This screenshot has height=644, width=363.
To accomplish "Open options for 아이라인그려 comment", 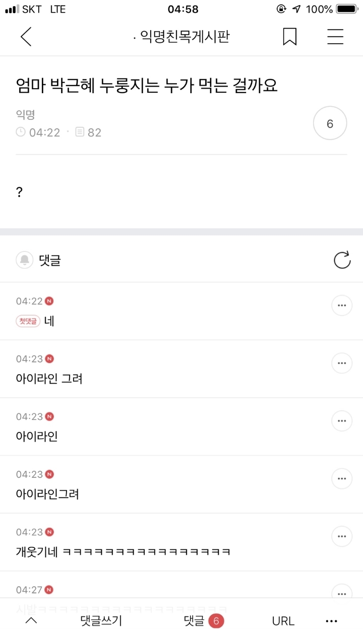I will click(341, 479).
